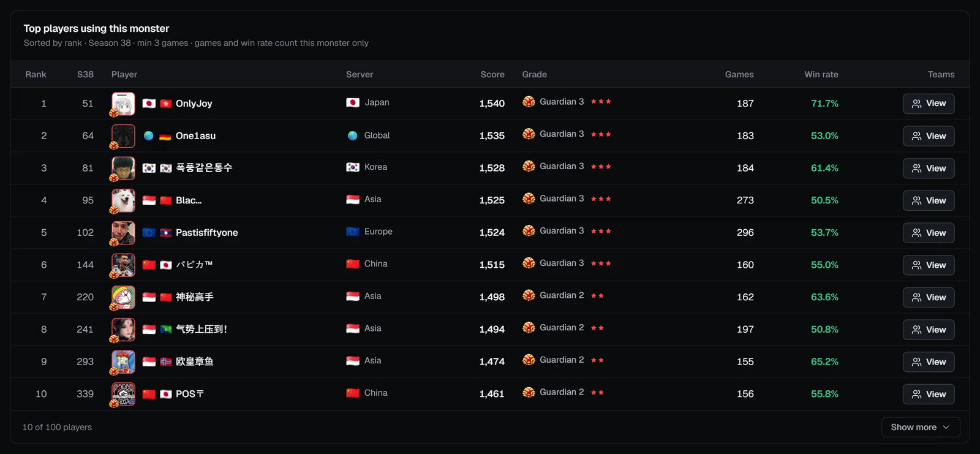View teams for OnlyJoy
The width and height of the screenshot is (980, 454).
pos(929,104)
